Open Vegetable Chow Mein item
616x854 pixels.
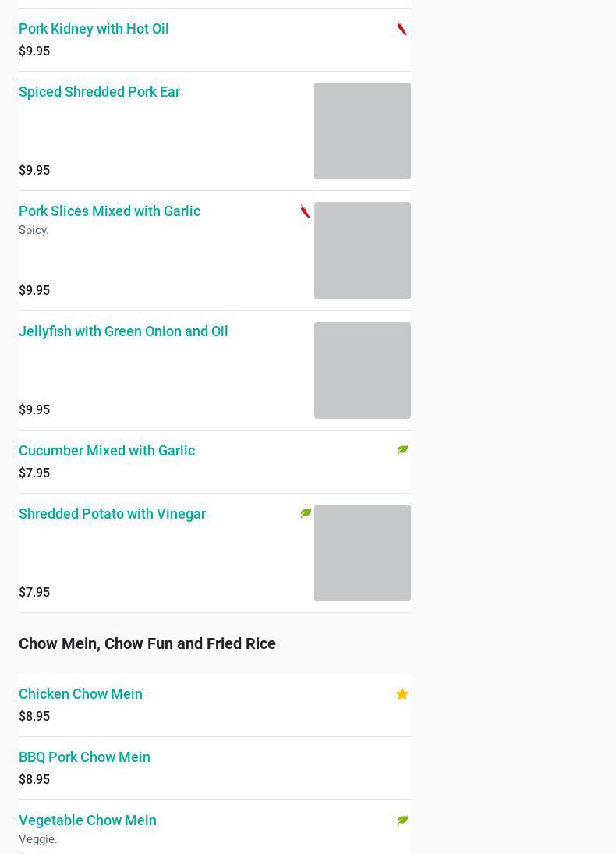point(87,820)
